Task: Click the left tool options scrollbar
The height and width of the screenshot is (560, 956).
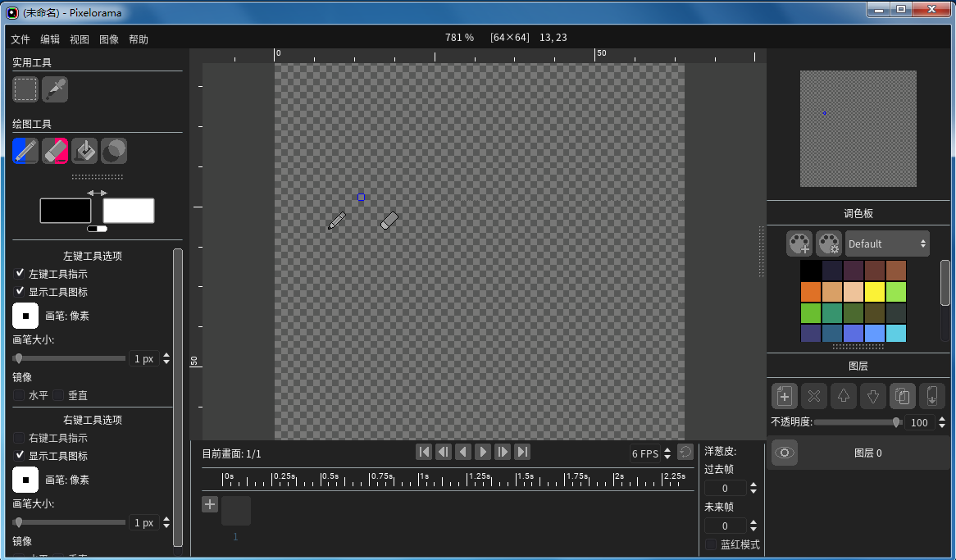Action: (177, 397)
